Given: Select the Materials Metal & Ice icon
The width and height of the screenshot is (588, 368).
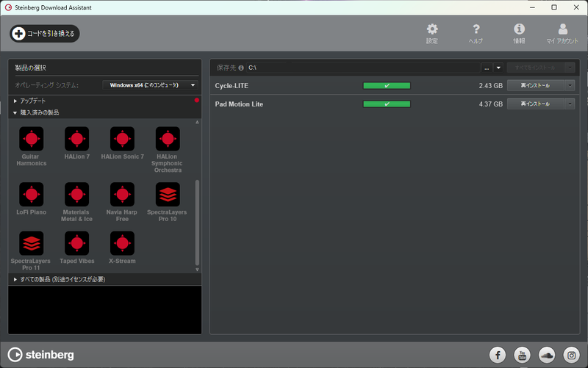Looking at the screenshot, I should click(77, 195).
